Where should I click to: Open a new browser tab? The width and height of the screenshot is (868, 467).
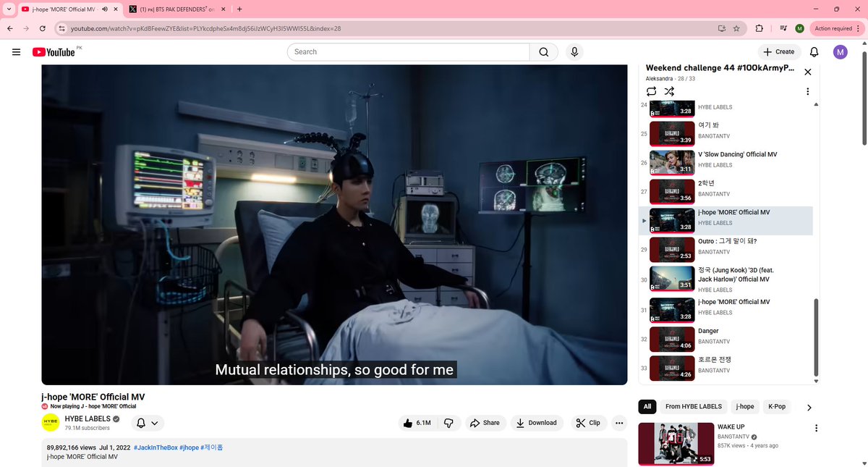click(239, 9)
